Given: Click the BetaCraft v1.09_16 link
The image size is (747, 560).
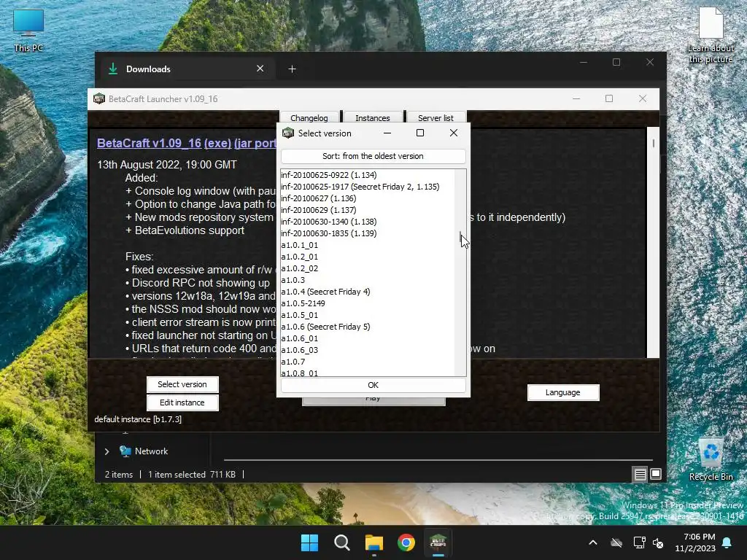Looking at the screenshot, I should [x=149, y=143].
